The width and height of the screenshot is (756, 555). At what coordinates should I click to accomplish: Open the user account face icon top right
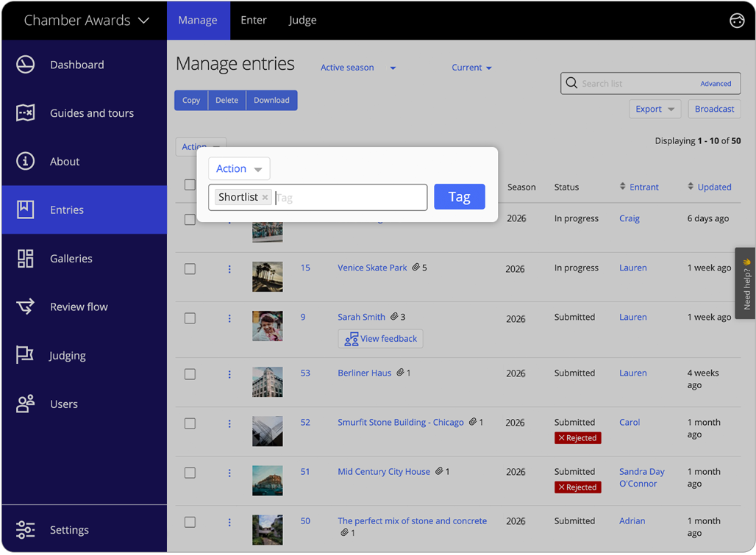[737, 21]
